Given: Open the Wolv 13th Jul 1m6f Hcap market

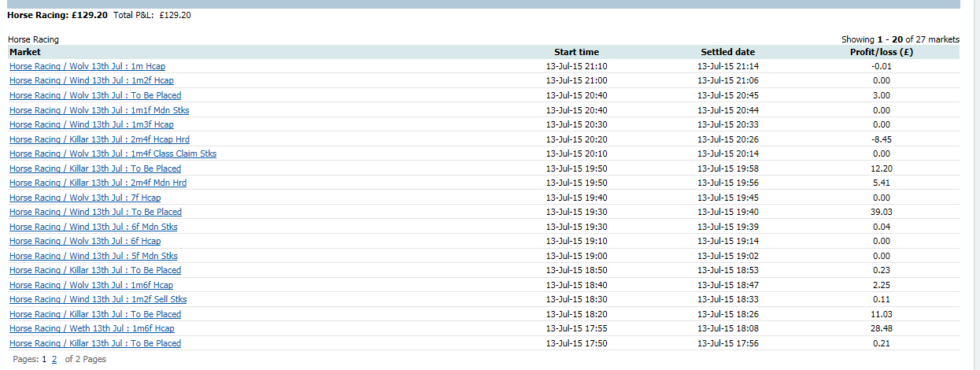Looking at the screenshot, I should coord(91,285).
